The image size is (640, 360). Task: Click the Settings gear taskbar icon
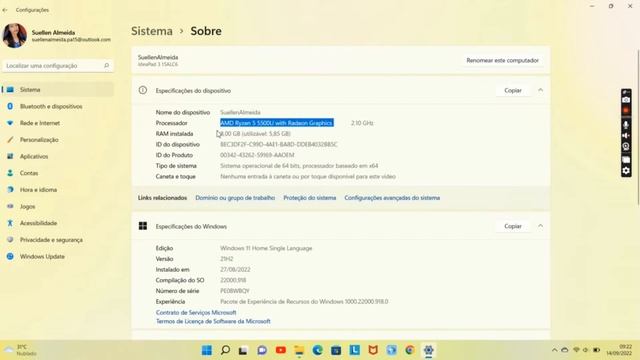pyautogui.click(x=428, y=350)
